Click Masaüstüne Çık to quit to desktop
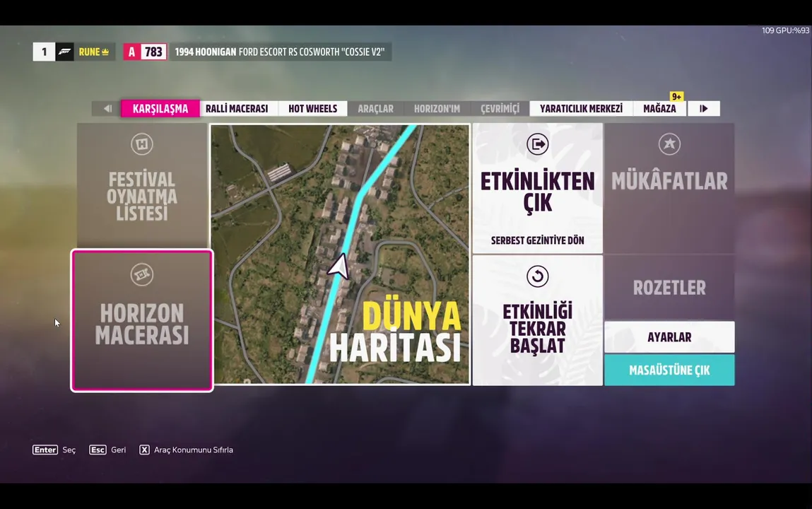Image resolution: width=812 pixels, height=509 pixels. [669, 370]
